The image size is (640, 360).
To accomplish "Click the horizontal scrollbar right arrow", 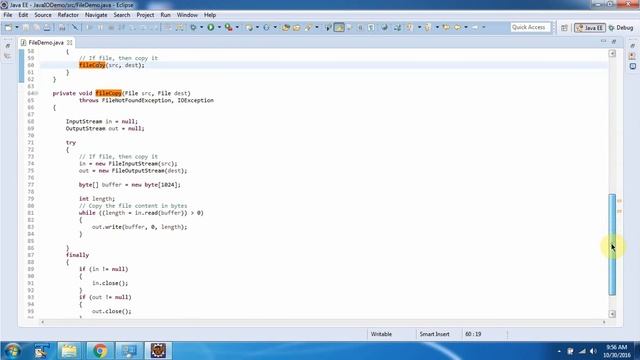I will coord(604,322).
